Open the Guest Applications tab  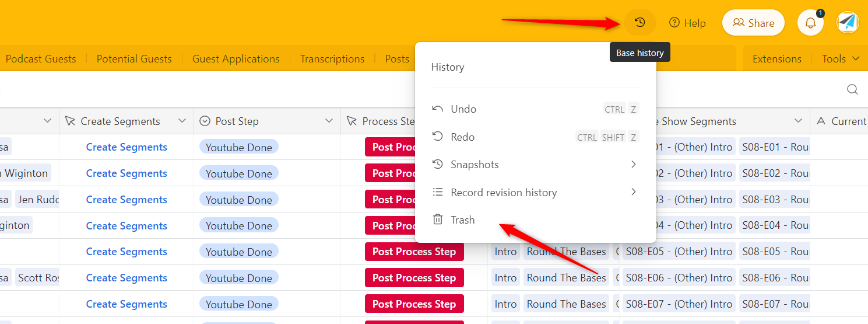coord(236,59)
